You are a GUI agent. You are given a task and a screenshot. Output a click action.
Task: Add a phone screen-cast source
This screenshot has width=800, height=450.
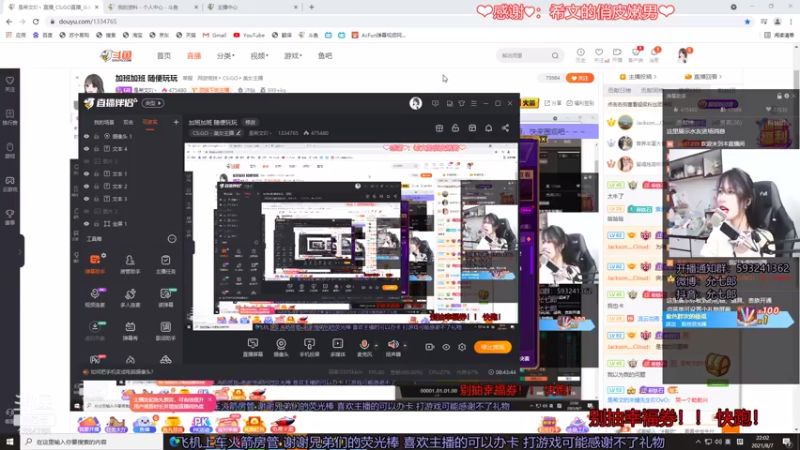(x=309, y=347)
